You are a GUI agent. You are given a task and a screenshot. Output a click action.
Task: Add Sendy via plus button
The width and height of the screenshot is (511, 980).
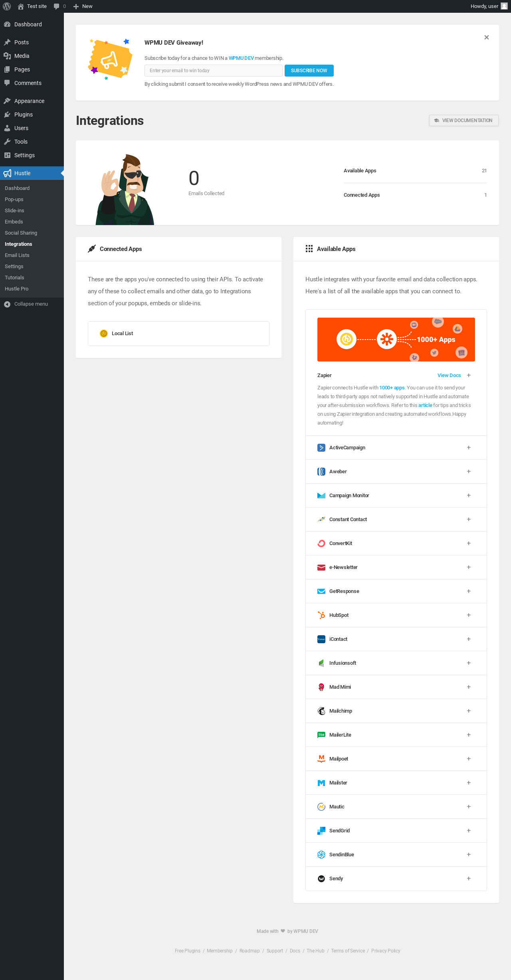click(x=469, y=879)
